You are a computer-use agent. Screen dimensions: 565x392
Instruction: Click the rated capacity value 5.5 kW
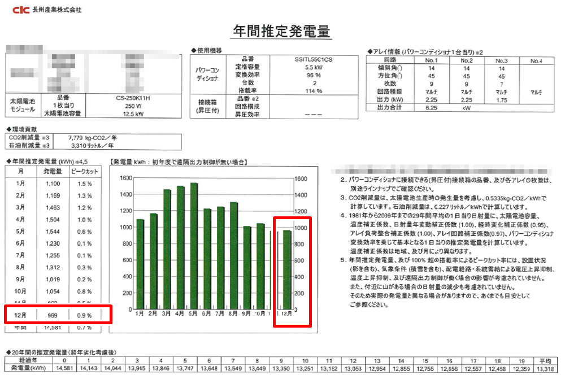tap(314, 67)
